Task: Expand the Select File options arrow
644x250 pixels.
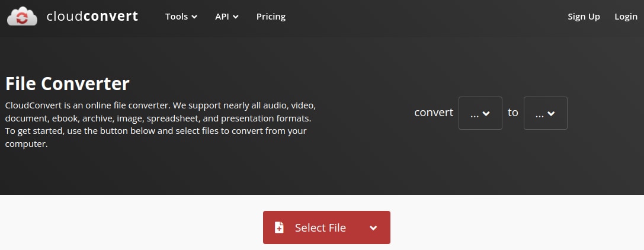Action: click(373, 227)
